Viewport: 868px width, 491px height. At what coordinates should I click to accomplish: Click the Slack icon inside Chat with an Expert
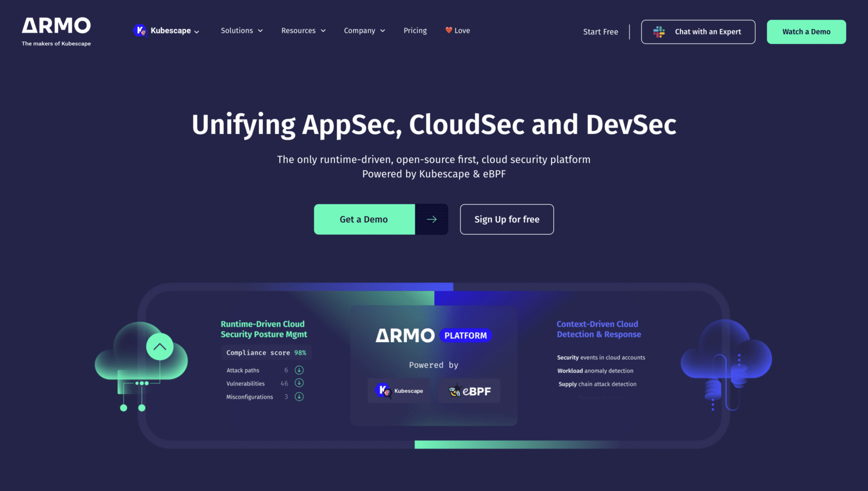[x=659, y=32]
